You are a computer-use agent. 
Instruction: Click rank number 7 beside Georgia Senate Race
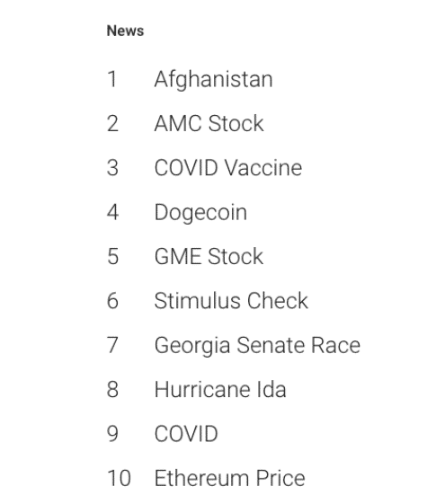pyautogui.click(x=112, y=345)
